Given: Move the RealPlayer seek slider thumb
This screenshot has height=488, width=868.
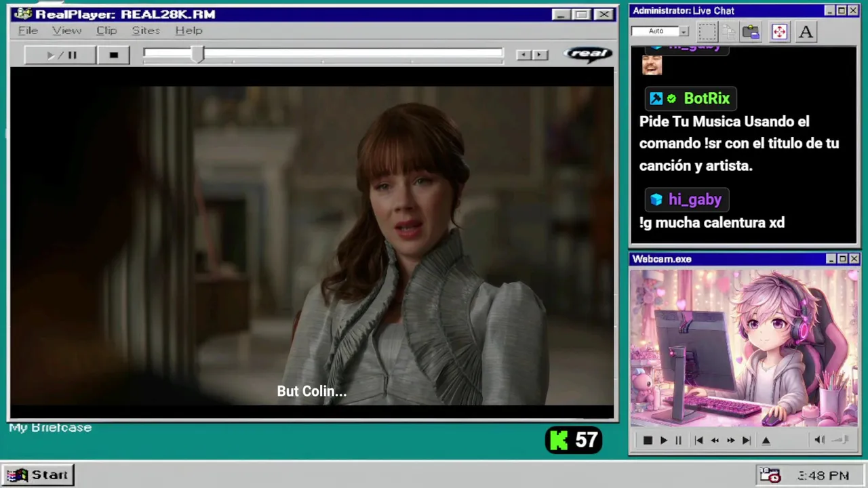Looking at the screenshot, I should 197,55.
